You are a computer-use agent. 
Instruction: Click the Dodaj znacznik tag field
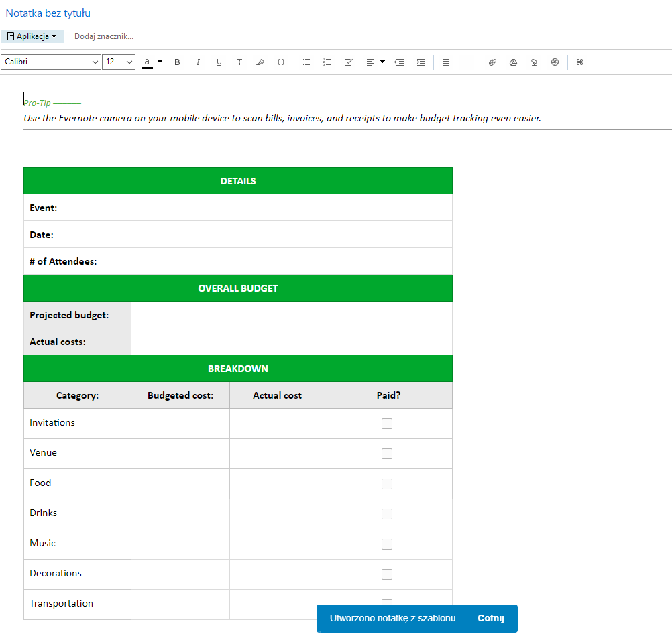(104, 36)
